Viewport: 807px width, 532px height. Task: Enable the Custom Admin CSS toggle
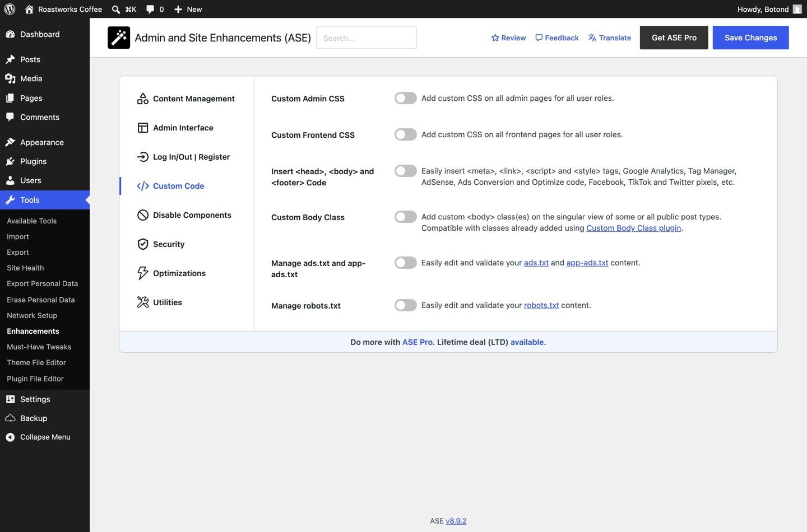[x=405, y=98]
